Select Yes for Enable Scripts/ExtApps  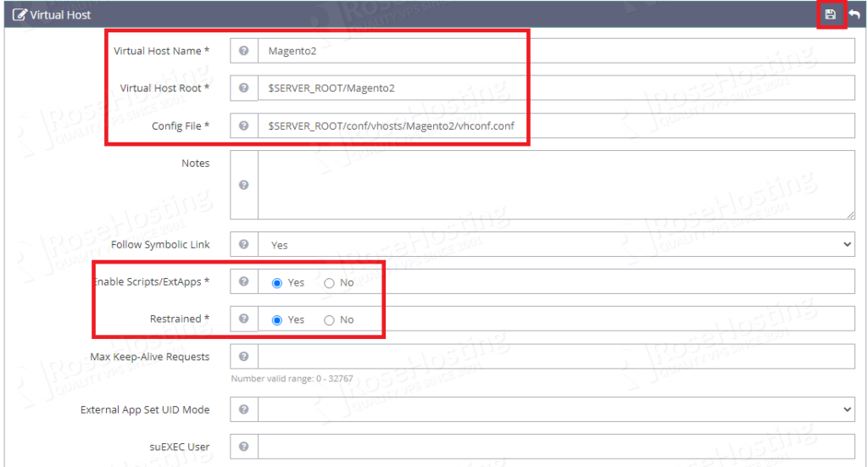[x=277, y=283]
